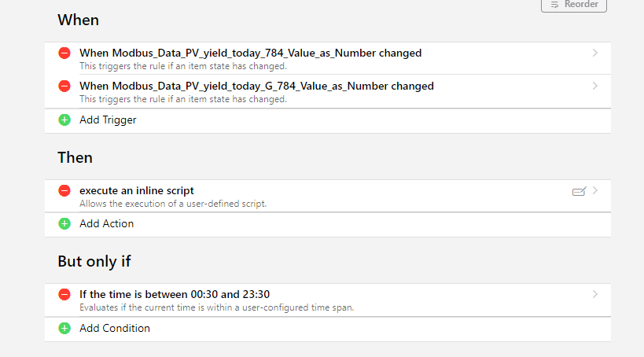Open time condition details chevron
The image size is (644, 357).
click(595, 294)
